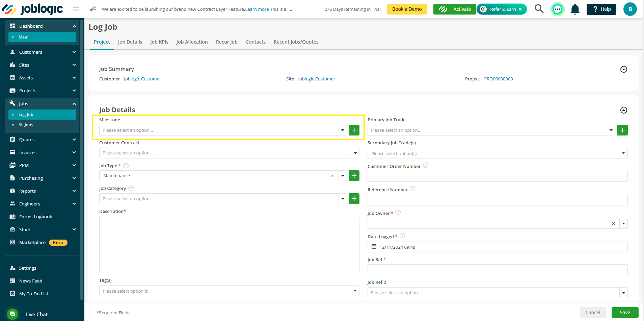Switch to the Job KPIs tab
Screen dimensions: 644x321
click(159, 42)
